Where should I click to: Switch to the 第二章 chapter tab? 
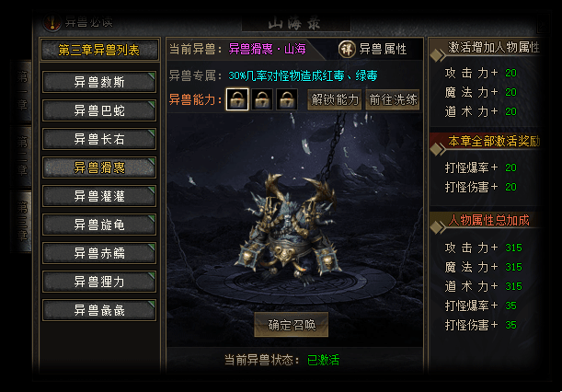(22, 156)
